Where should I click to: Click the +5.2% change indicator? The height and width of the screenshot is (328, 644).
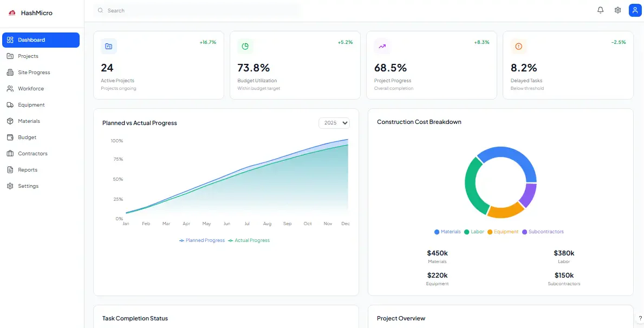click(345, 42)
